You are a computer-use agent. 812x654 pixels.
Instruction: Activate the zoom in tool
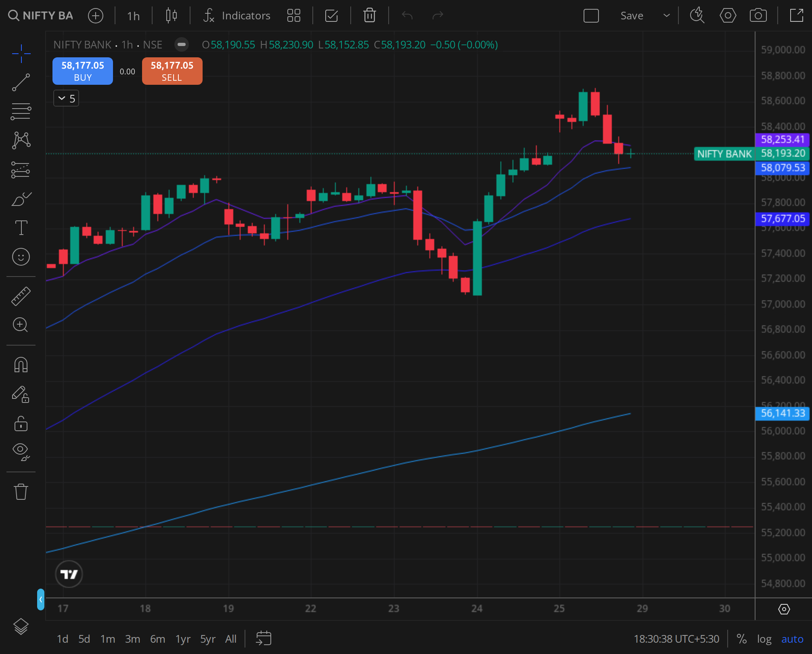click(x=21, y=325)
